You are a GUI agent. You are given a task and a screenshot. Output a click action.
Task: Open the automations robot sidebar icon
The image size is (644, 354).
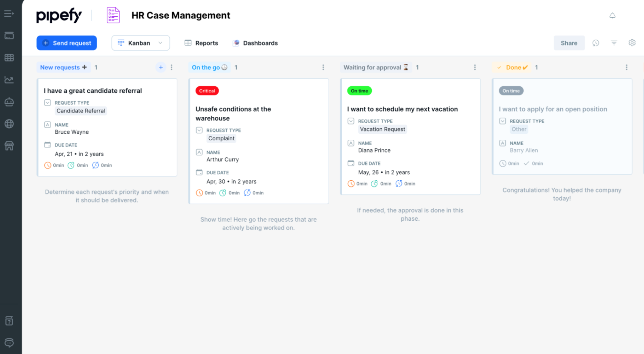[9, 102]
